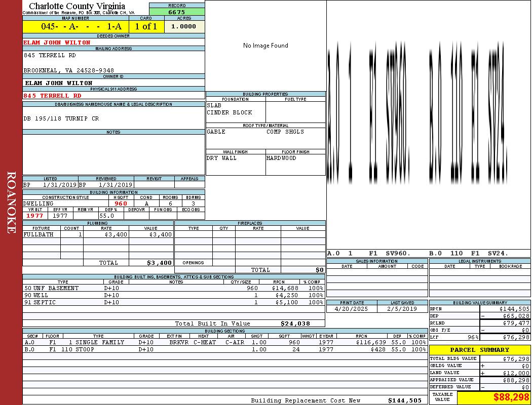
Task: Click the Charlotte County Virginia title
Action: [x=77, y=6]
